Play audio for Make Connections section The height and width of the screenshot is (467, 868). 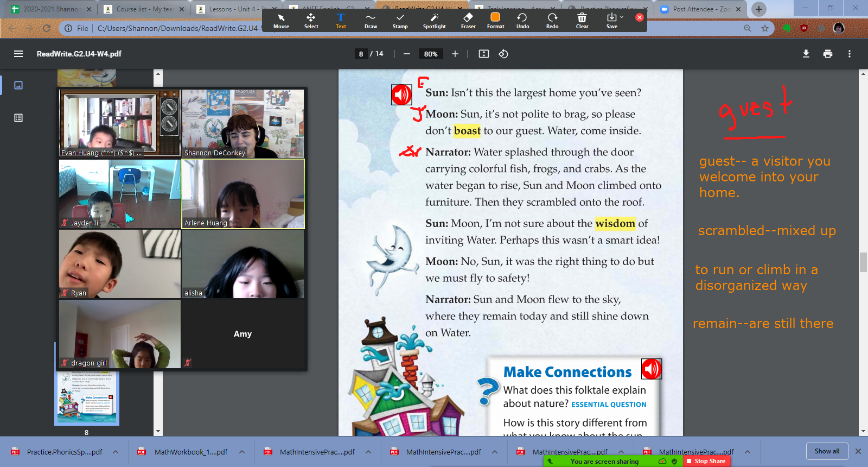652,369
